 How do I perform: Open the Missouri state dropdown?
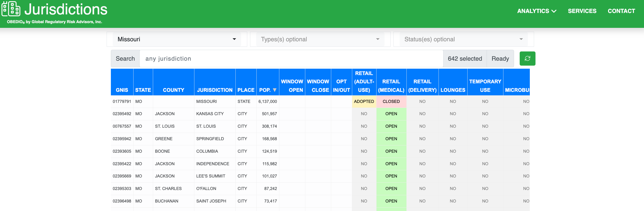pyautogui.click(x=177, y=39)
